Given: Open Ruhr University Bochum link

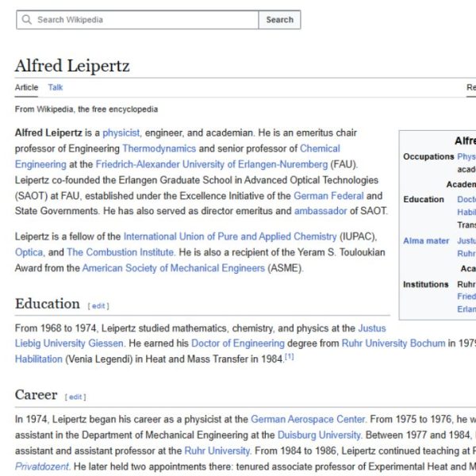Looking at the screenshot, I should tap(393, 344).
